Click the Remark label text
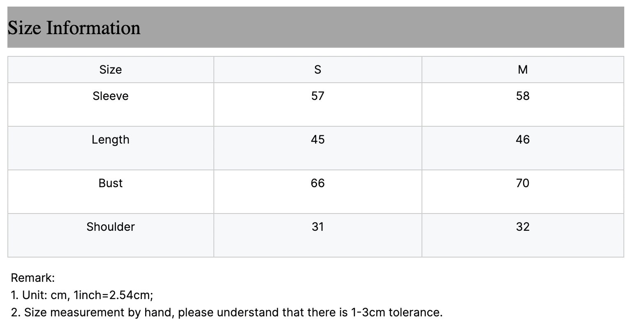The image size is (644, 325). click(33, 278)
